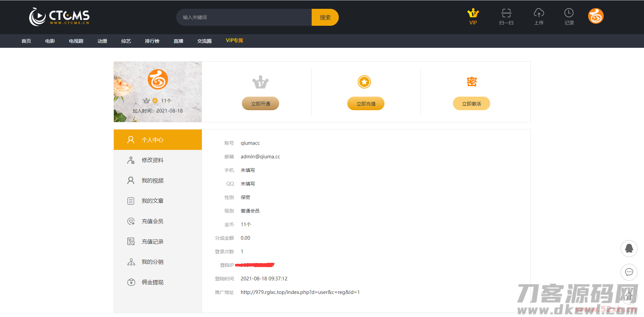Click the promotion URL link (推广地址)

point(300,292)
